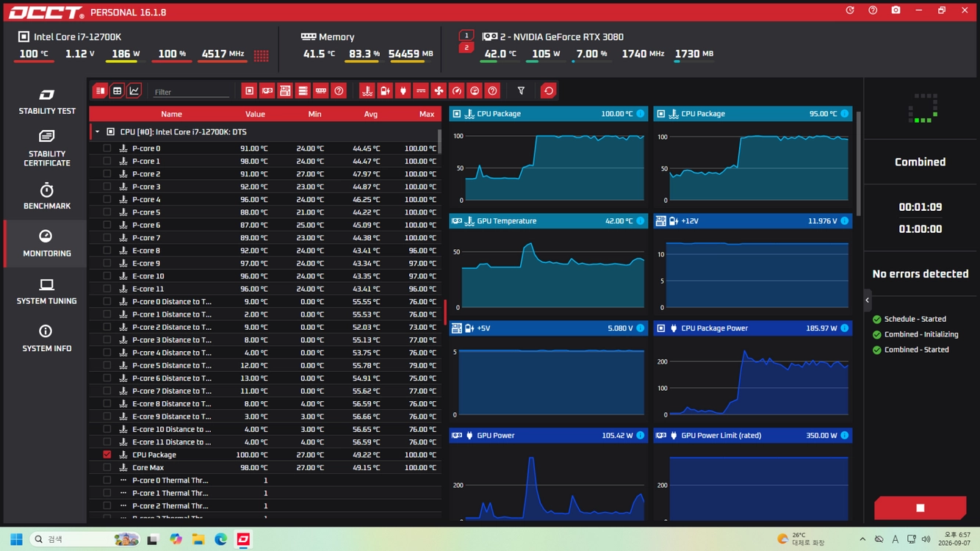Click the question-mark filter beside the memory icon
Image resolution: width=980 pixels, height=551 pixels.
tap(339, 91)
